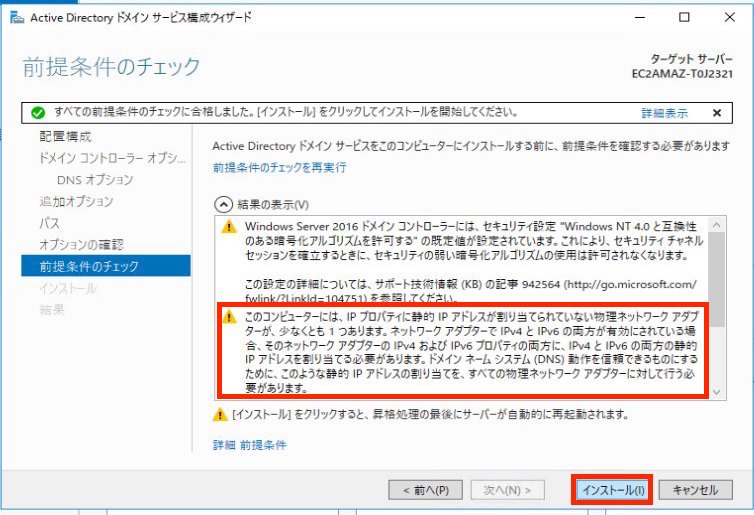Image resolution: width=754 pixels, height=515 pixels.
Task: Click the 前提条件のチェックを再実行 link
Action: (x=279, y=167)
